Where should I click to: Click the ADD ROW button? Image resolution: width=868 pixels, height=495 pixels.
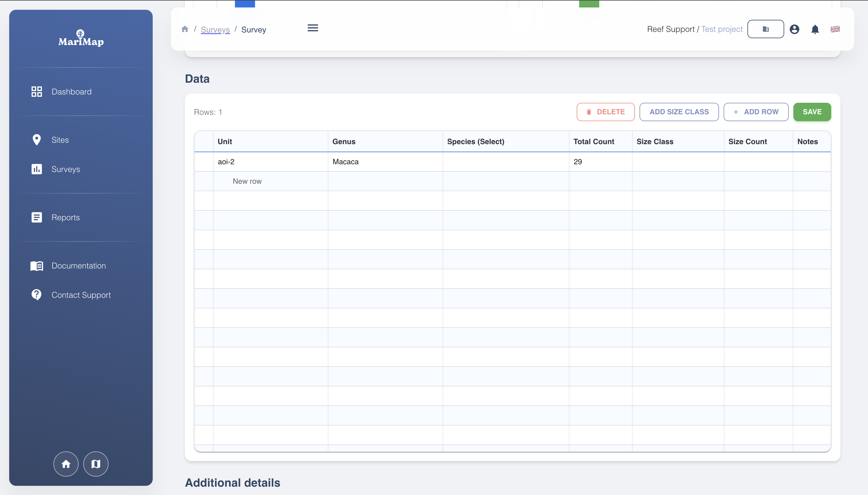(x=756, y=112)
